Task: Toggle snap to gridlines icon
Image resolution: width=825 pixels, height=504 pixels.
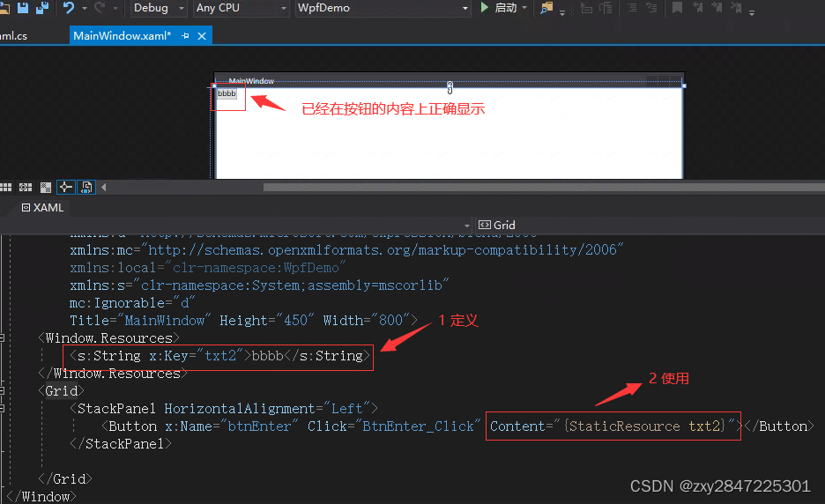Action: [x=26, y=188]
